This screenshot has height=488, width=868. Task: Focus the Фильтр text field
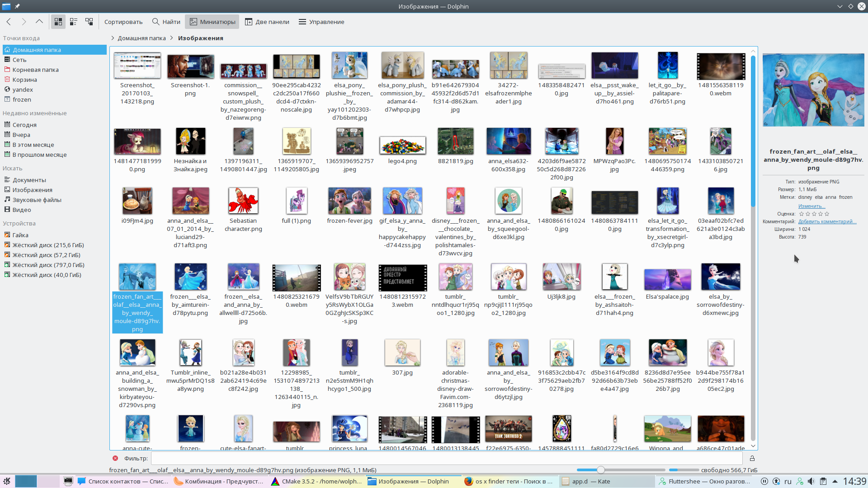click(447, 458)
